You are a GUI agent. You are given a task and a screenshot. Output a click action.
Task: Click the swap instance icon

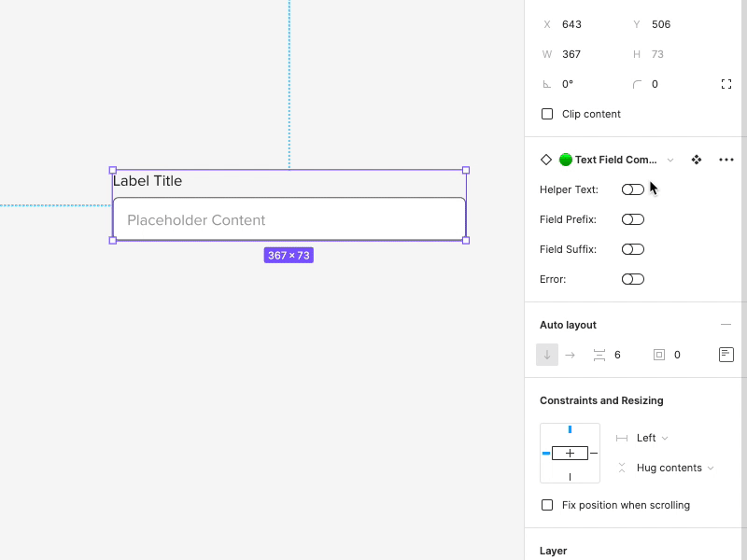pyautogui.click(x=696, y=160)
